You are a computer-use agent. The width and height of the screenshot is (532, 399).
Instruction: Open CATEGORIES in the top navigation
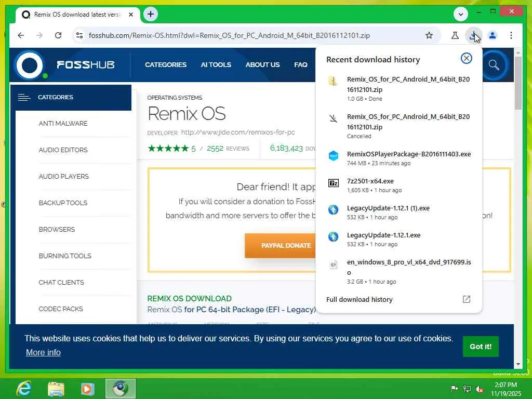coord(166,65)
